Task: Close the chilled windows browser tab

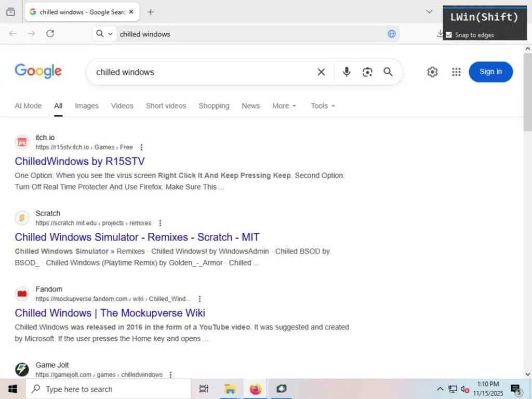Action: (131, 12)
